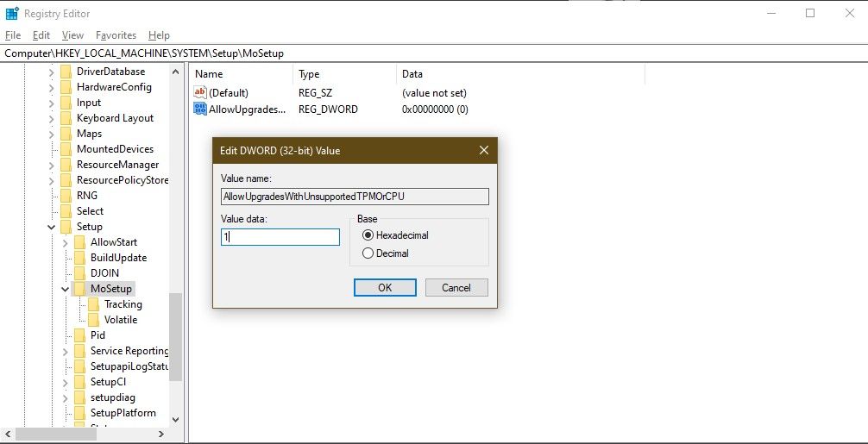Open the Favorites menu
868x444 pixels.
tap(116, 34)
